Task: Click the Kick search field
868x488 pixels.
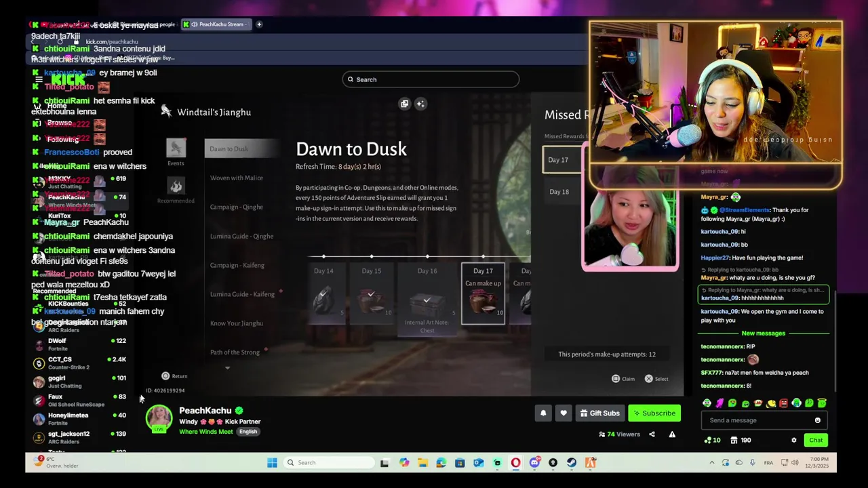Action: point(431,80)
